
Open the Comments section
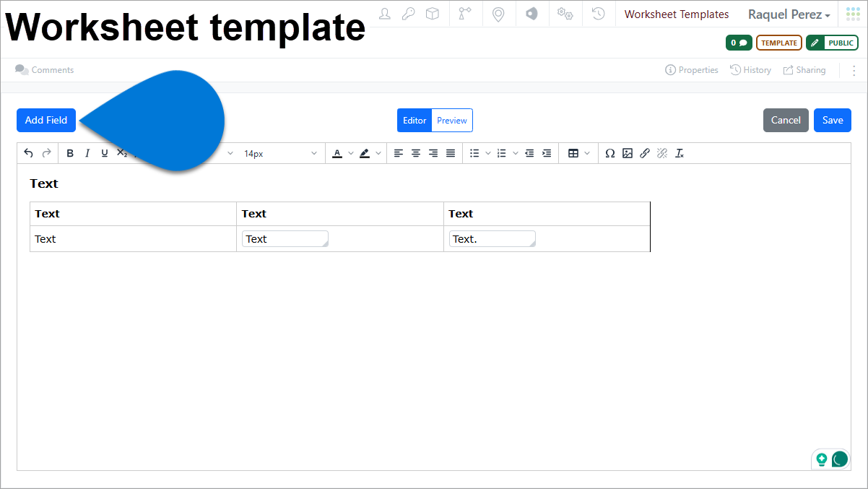pos(45,70)
